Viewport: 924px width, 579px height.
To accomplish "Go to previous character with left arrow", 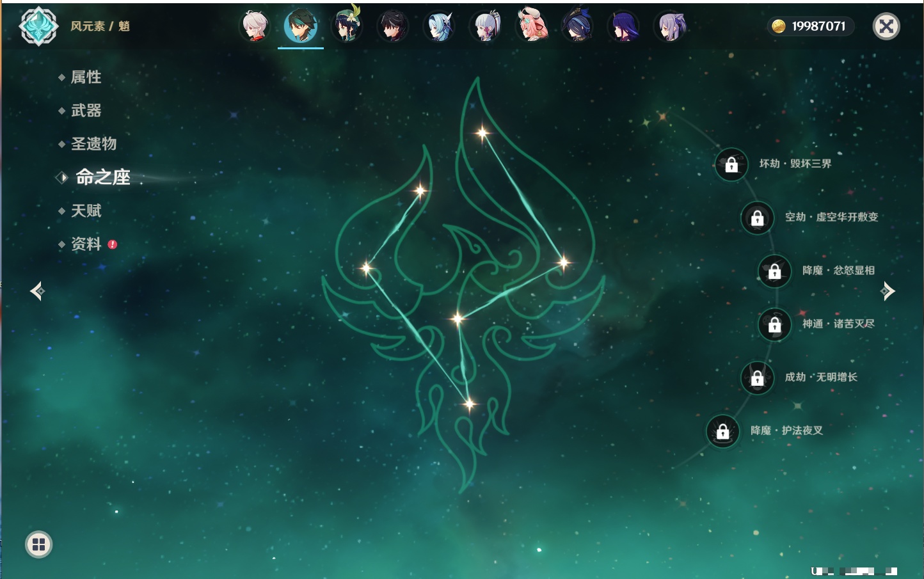I will pos(37,291).
